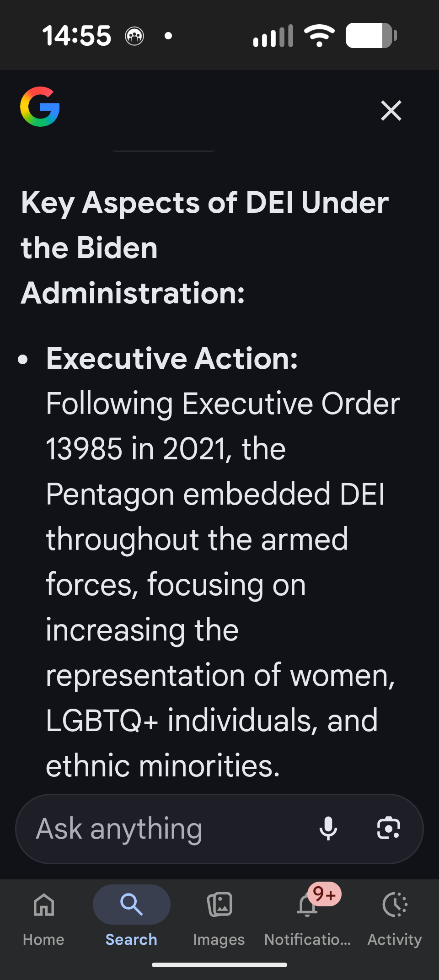The image size is (439, 980).
Task: Tap the Wi-Fi status icon
Action: click(x=319, y=35)
